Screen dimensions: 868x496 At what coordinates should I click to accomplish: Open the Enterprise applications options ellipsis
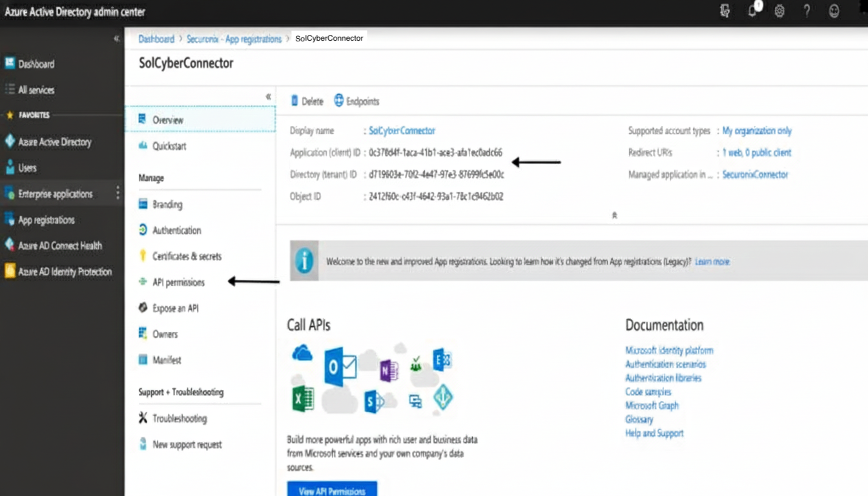[118, 193]
